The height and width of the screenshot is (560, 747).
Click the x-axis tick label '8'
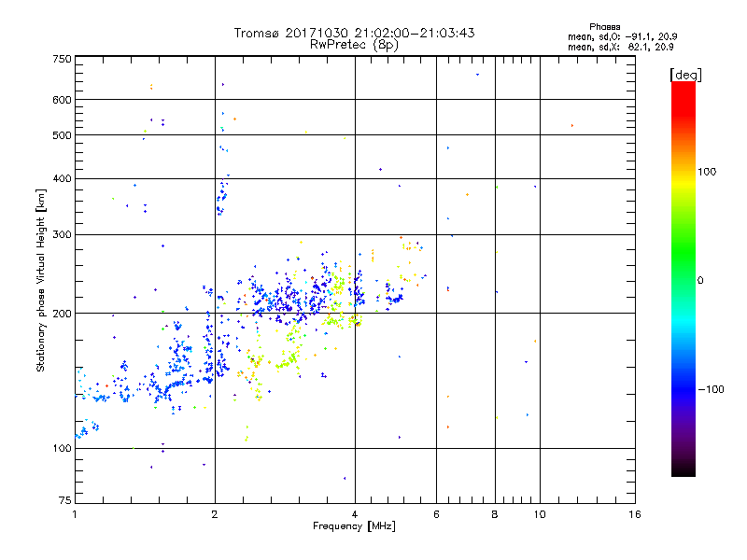coord(495,514)
